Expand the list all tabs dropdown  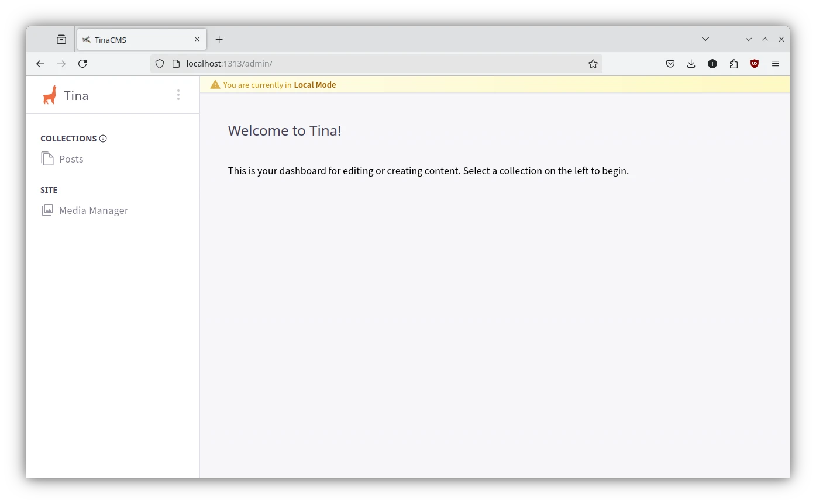[x=705, y=39]
